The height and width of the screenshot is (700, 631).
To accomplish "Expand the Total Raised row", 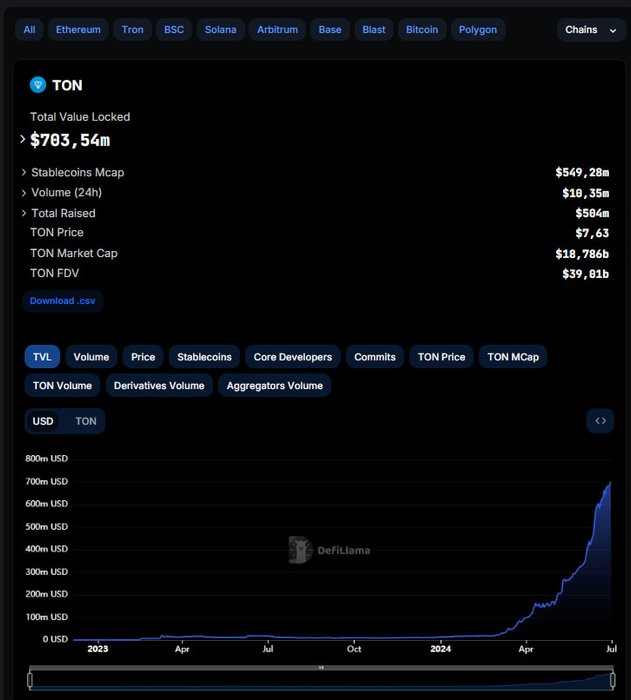I will pyautogui.click(x=24, y=213).
